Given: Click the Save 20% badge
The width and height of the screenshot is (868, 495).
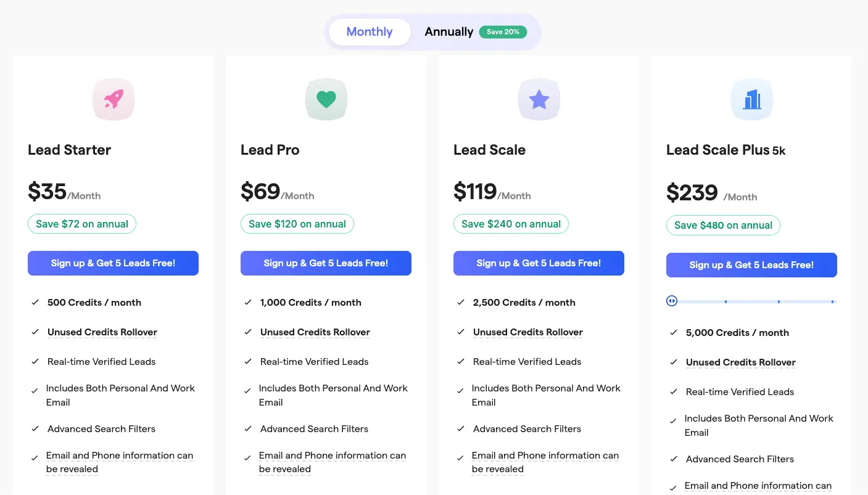Looking at the screenshot, I should pyautogui.click(x=503, y=32).
